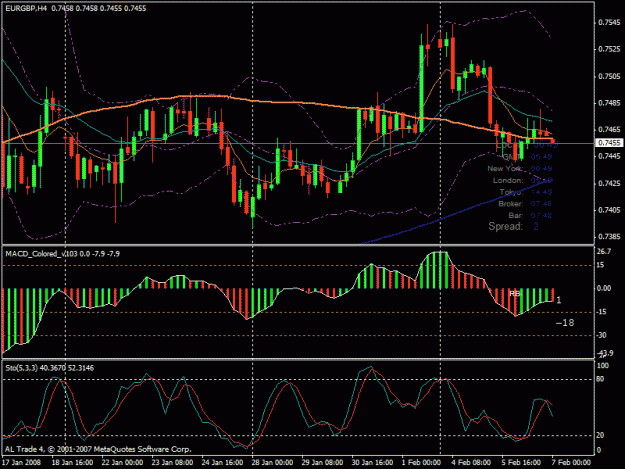Click the London clock label
The height and width of the screenshot is (469, 625).
tap(508, 181)
